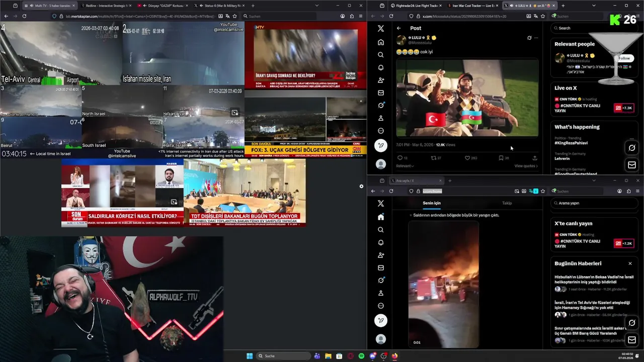The height and width of the screenshot is (362, 644).
Task: Click X logo in bottom home window
Action: 381,203
